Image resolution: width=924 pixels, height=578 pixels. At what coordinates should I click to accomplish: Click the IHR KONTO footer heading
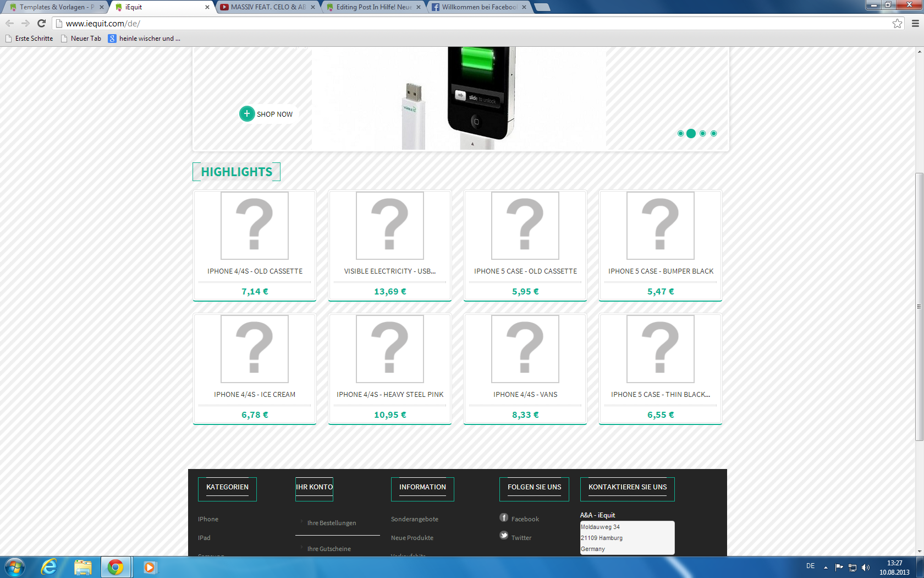pos(314,487)
